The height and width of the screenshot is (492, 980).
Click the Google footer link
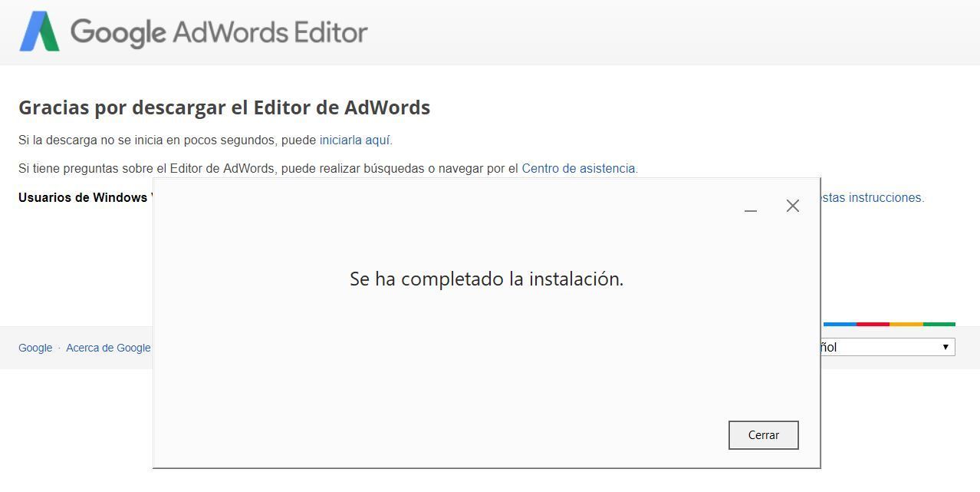coord(35,348)
